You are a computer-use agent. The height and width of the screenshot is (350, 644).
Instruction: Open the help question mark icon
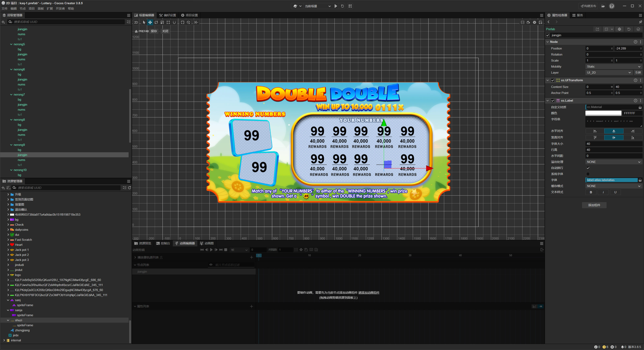[x=612, y=6]
